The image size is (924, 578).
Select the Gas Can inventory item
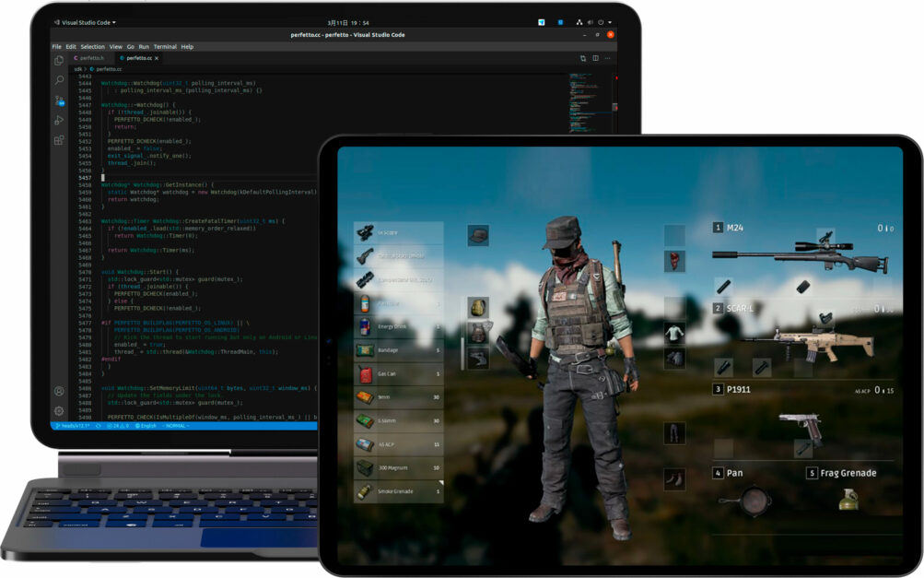tap(398, 374)
